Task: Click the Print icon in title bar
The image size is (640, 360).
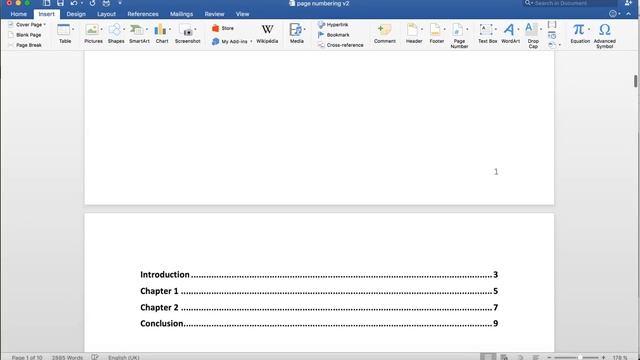Action: coord(106,3)
